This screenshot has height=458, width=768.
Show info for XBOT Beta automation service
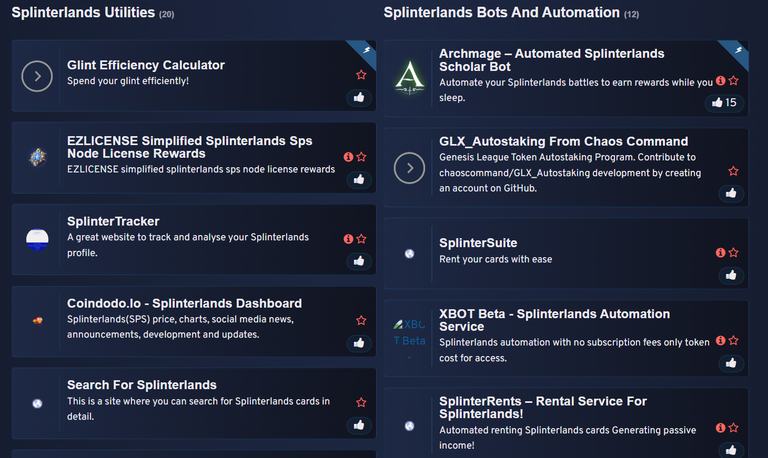[x=720, y=340]
